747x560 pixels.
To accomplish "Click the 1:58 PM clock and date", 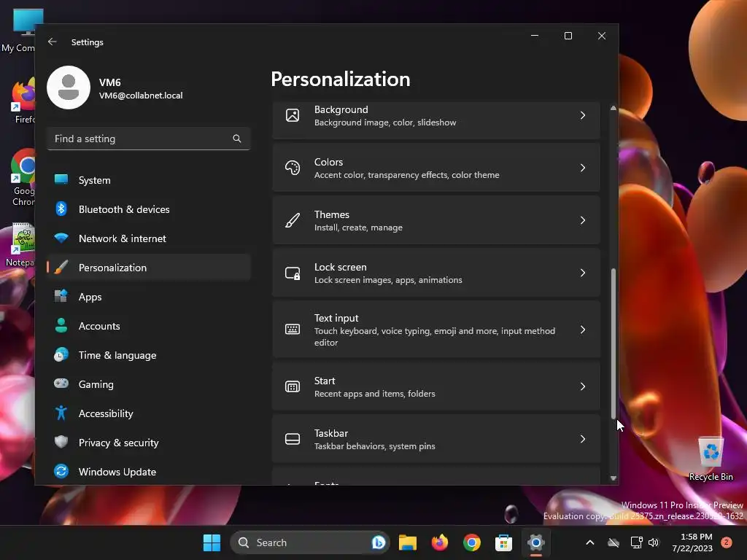I will pyautogui.click(x=692, y=542).
